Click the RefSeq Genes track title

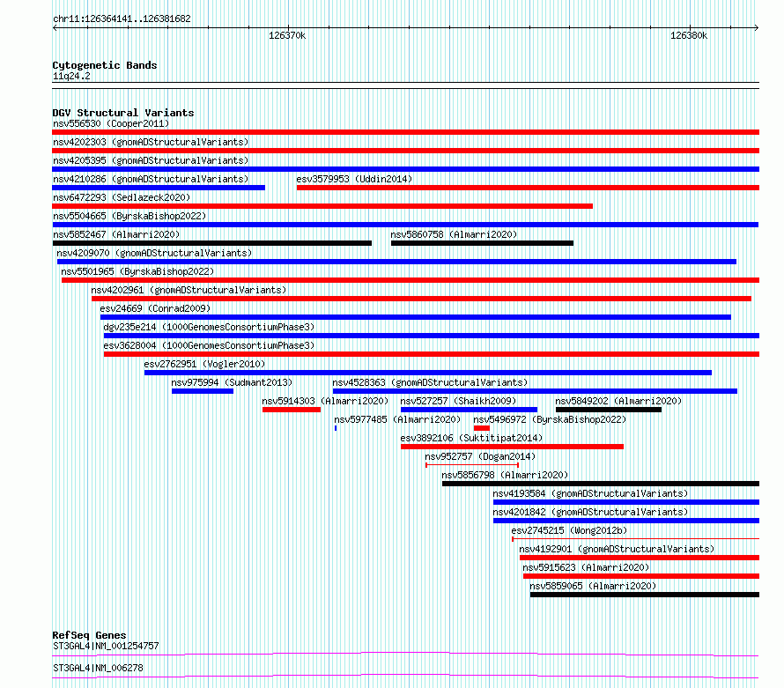(x=90, y=635)
